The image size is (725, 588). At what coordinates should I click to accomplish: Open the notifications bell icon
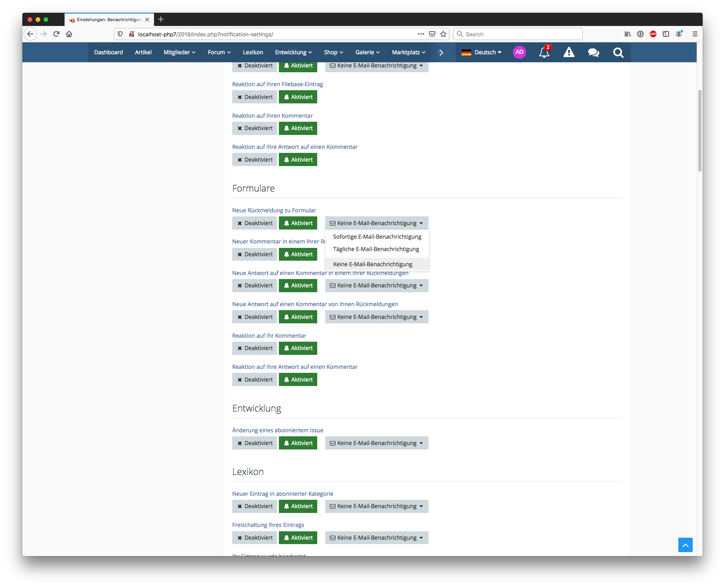click(544, 52)
